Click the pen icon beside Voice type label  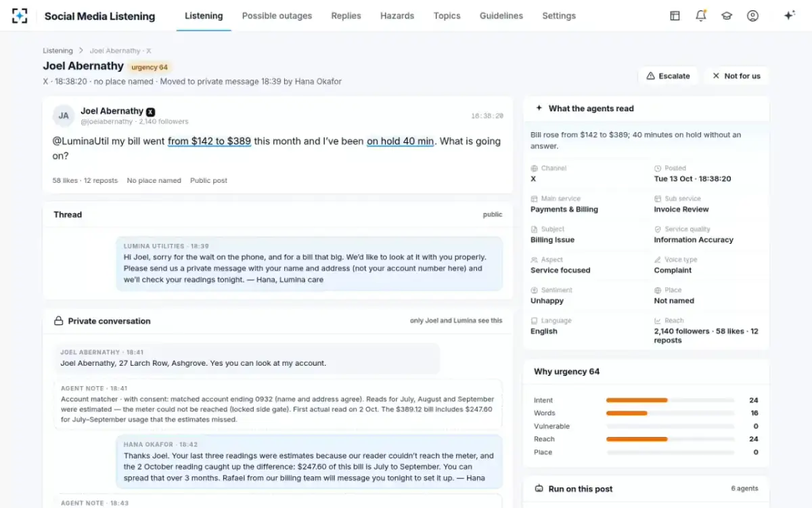[658, 259]
